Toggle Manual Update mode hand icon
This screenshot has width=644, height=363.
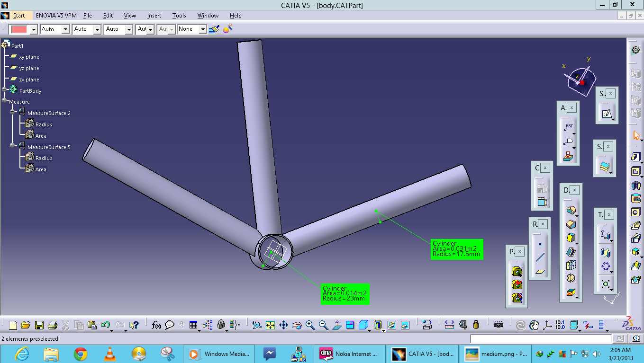tap(534, 325)
